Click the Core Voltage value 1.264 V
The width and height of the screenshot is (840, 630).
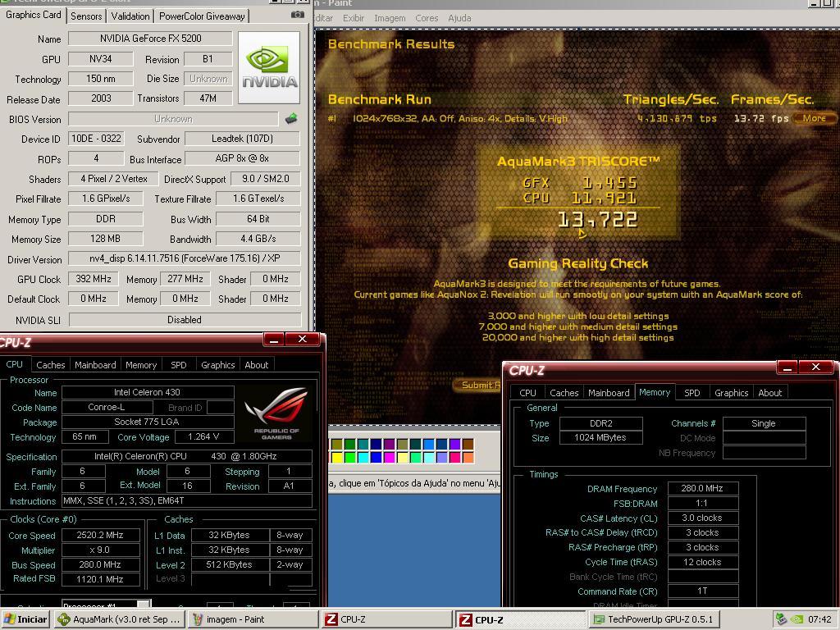(x=203, y=436)
